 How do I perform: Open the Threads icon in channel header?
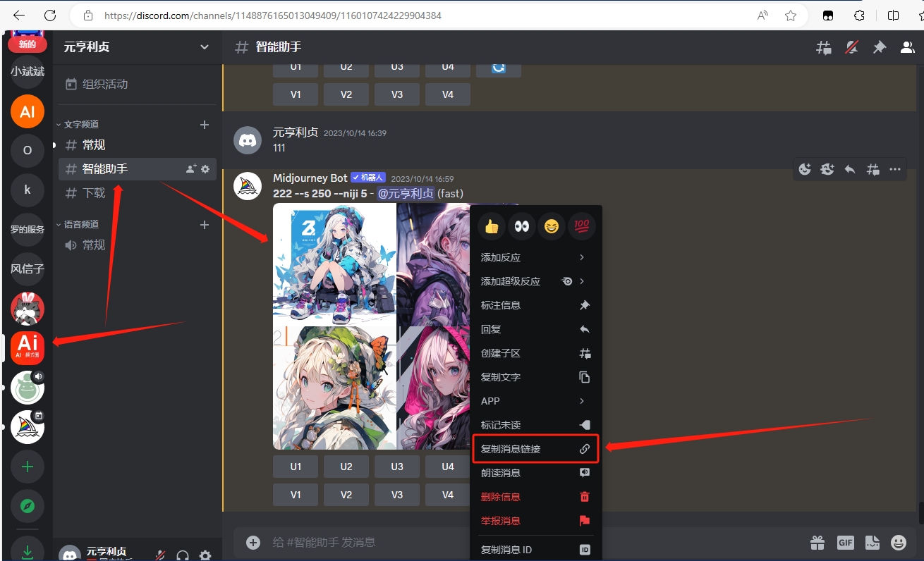pyautogui.click(x=823, y=47)
